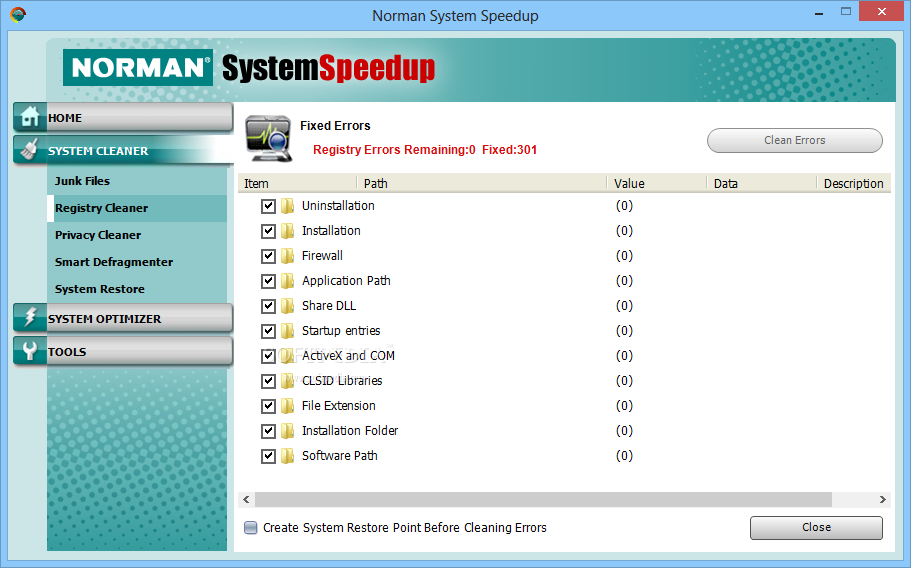The width and height of the screenshot is (911, 568).
Task: Select Registry Cleaner in sidebar
Action: [x=137, y=208]
